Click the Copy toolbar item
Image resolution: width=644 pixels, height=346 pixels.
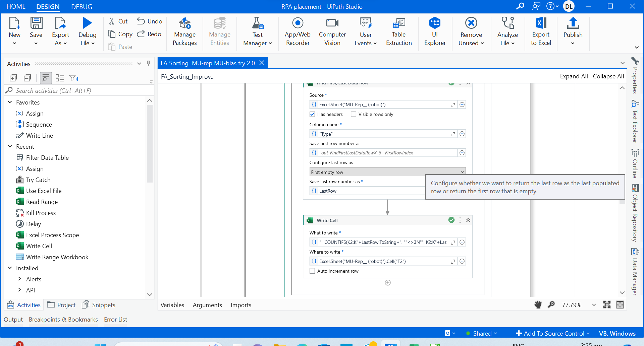(120, 34)
